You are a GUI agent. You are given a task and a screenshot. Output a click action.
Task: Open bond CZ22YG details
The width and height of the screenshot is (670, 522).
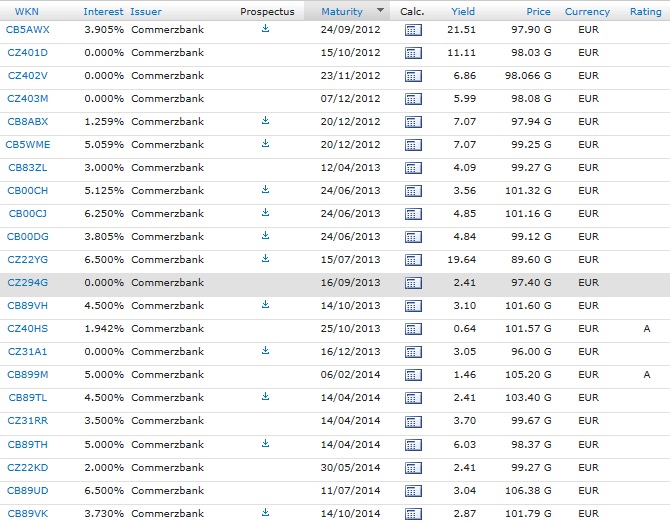(28, 259)
